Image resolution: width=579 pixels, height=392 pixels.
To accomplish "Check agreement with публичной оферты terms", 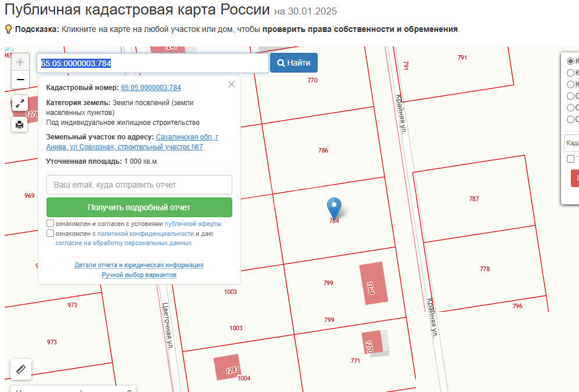I will pyautogui.click(x=49, y=223).
